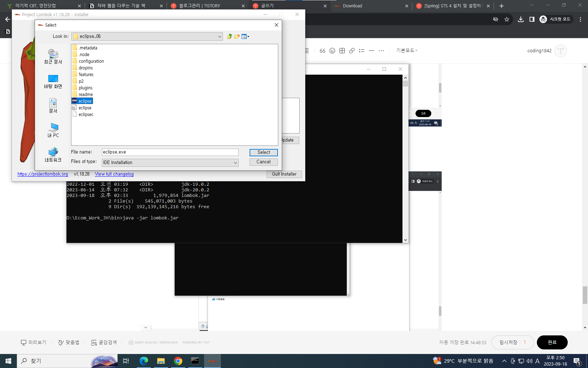Go to desktop (바탕 화면) shortcut
588x368 pixels.
53,82
